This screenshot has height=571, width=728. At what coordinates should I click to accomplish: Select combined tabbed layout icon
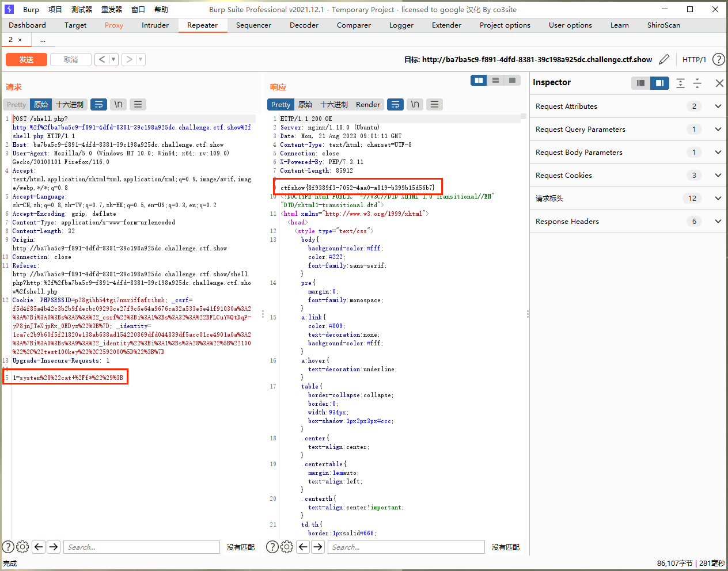click(512, 81)
